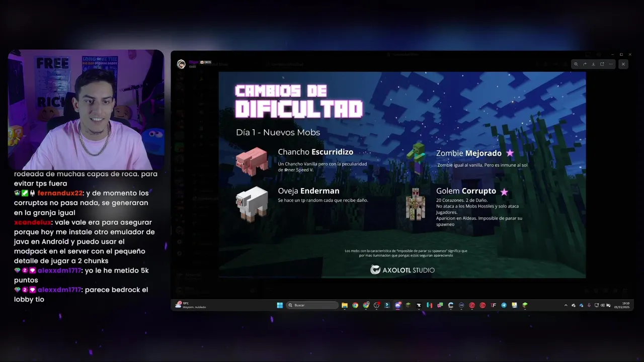This screenshot has width=644, height=362.
Task: Expand the hidden system tray icons chevron
Action: (566, 305)
